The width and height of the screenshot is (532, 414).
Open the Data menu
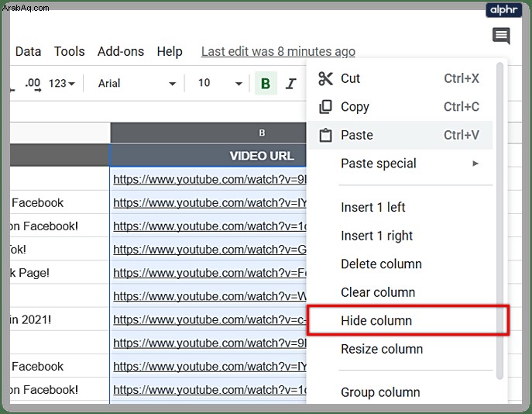coord(28,51)
